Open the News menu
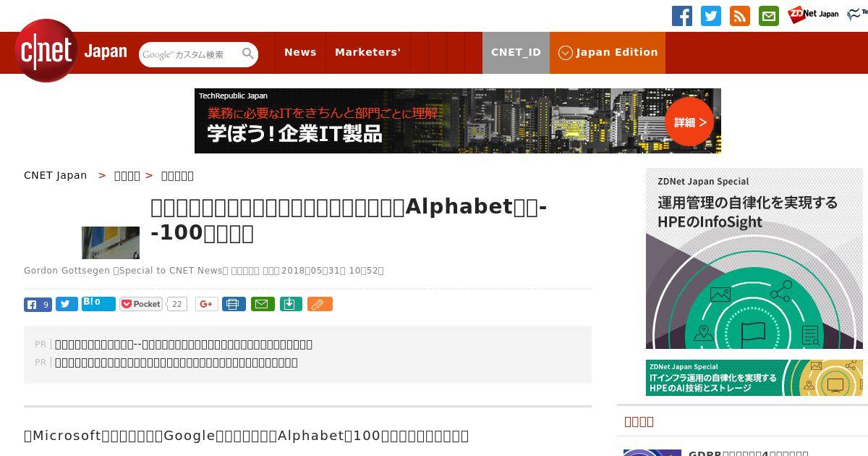Screen dimensions: 868x456 pos(300,52)
